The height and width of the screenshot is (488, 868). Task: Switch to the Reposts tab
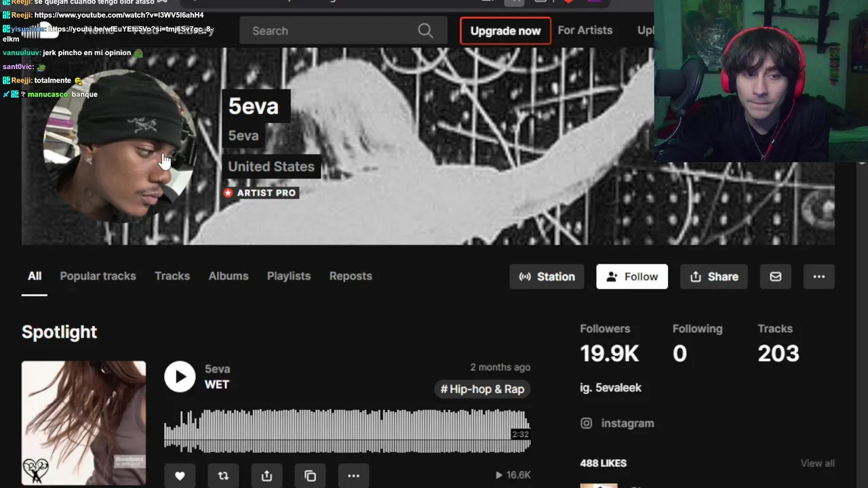coord(351,276)
